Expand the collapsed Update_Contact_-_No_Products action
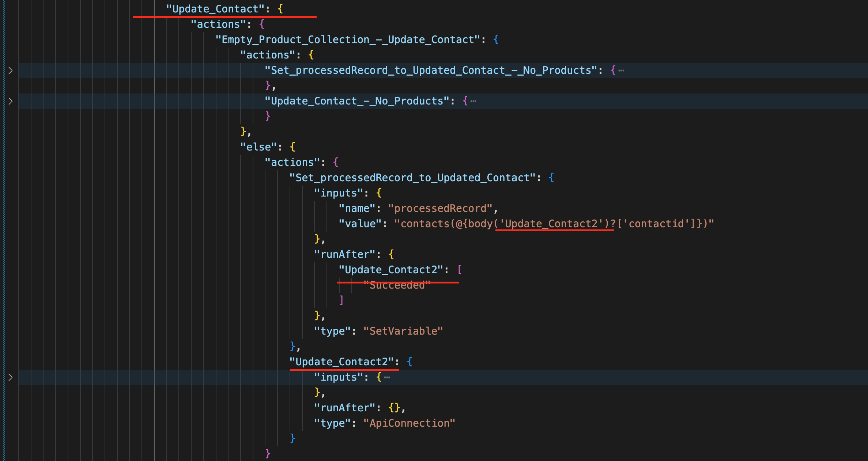The image size is (868, 461). point(10,101)
